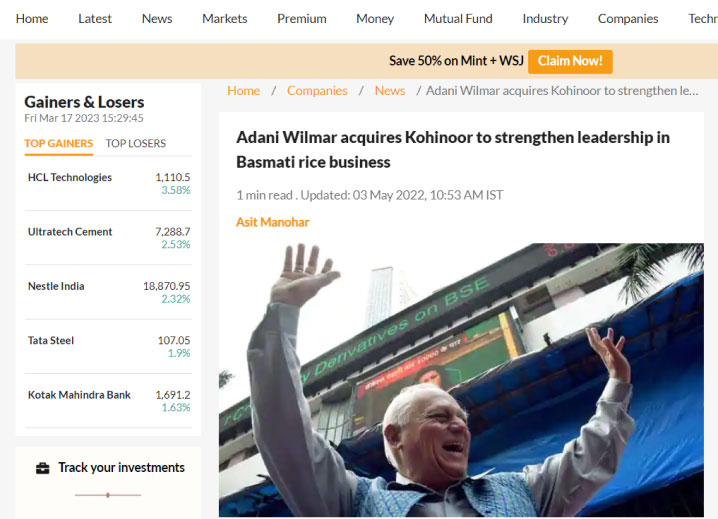Select the TOP GAINERS tab

point(59,143)
